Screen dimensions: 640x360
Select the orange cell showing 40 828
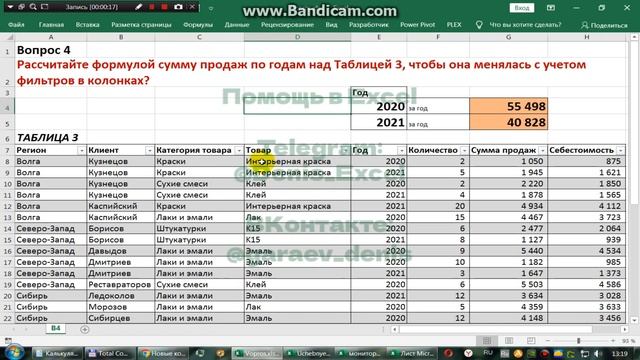pyautogui.click(x=509, y=122)
